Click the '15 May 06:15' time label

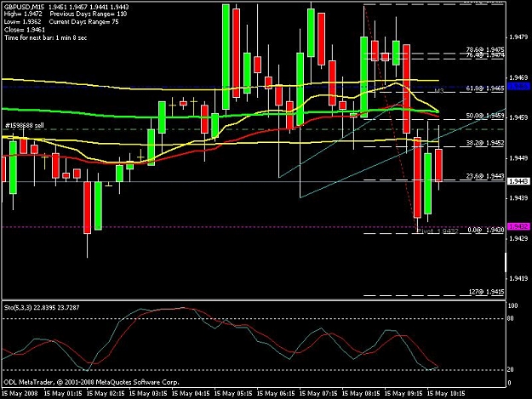276,394
